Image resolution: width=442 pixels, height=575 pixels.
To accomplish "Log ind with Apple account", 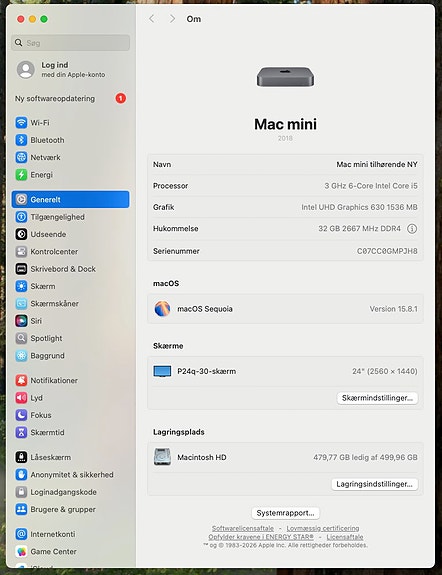I will (x=70, y=70).
